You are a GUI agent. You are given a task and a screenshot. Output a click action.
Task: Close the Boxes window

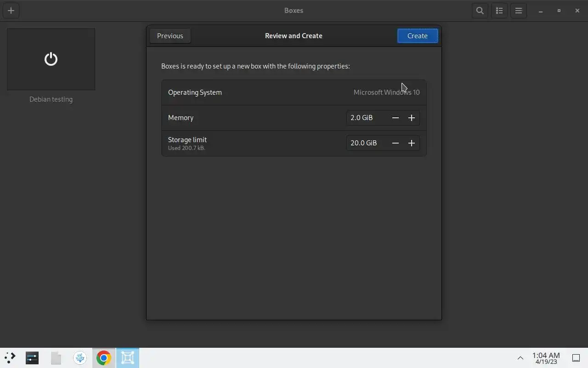pos(577,11)
